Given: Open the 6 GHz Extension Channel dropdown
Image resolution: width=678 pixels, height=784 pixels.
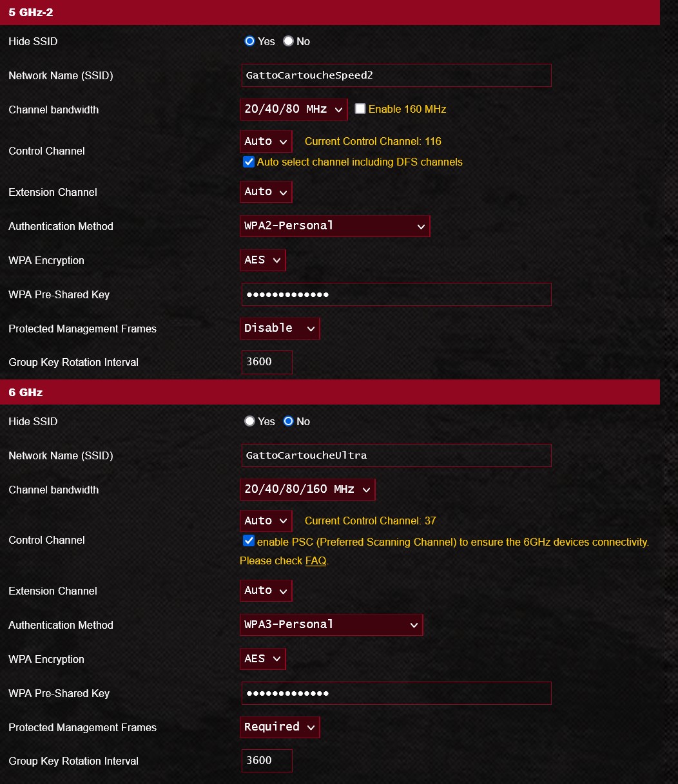Looking at the screenshot, I should [x=266, y=591].
